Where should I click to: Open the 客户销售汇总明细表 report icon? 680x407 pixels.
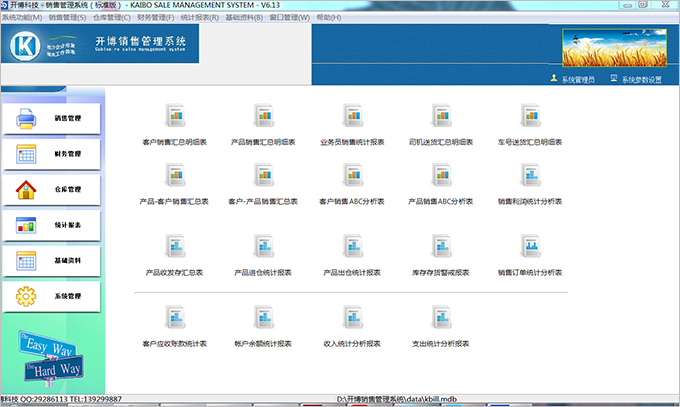tap(175, 115)
